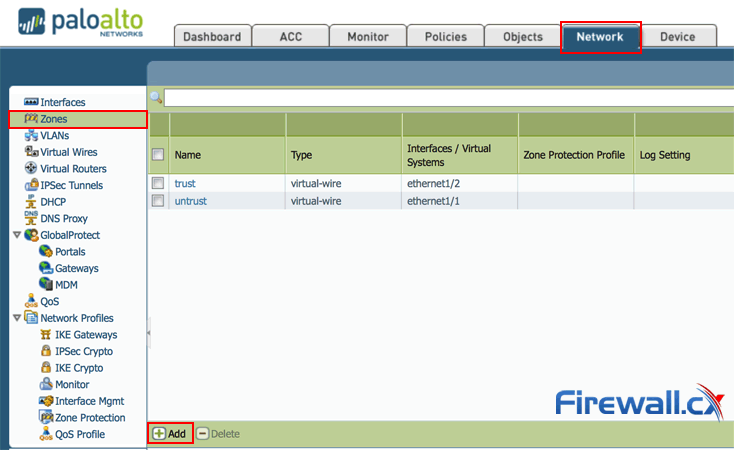Click the Monitor profile icon

click(46, 384)
